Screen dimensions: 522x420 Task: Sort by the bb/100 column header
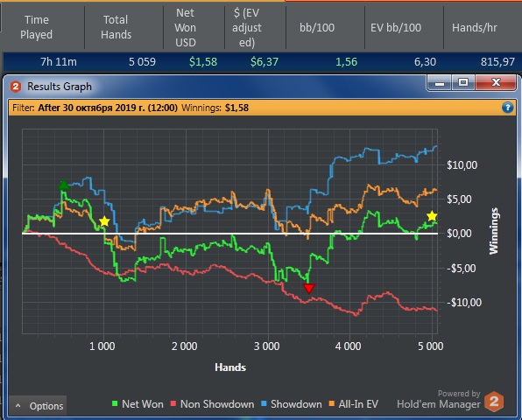pos(317,27)
